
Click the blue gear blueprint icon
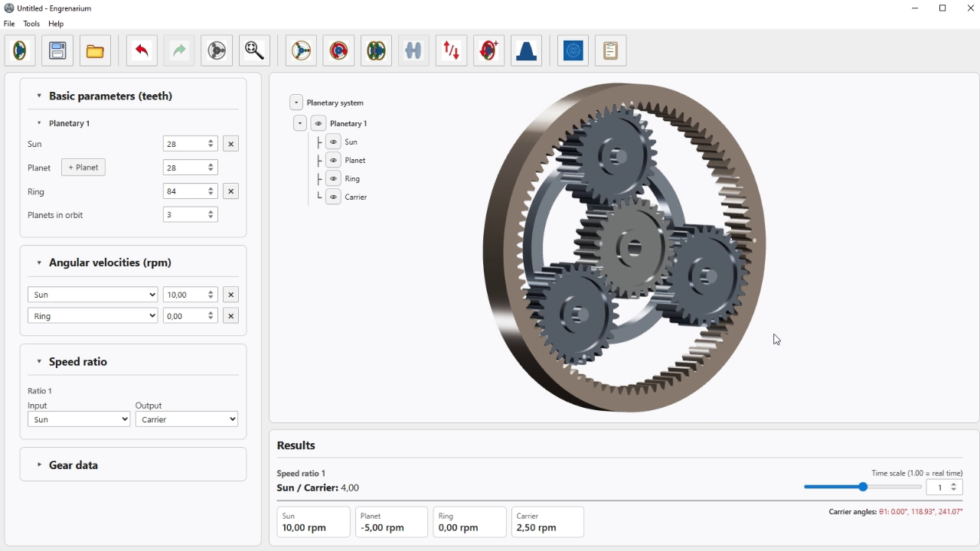coord(573,51)
